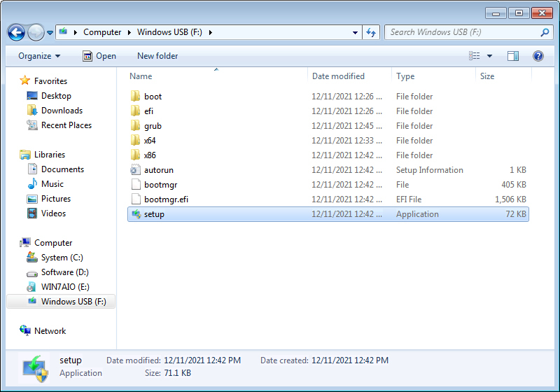Screen dimensions: 560x392
Task: Sort by the Size column header
Action: point(487,76)
